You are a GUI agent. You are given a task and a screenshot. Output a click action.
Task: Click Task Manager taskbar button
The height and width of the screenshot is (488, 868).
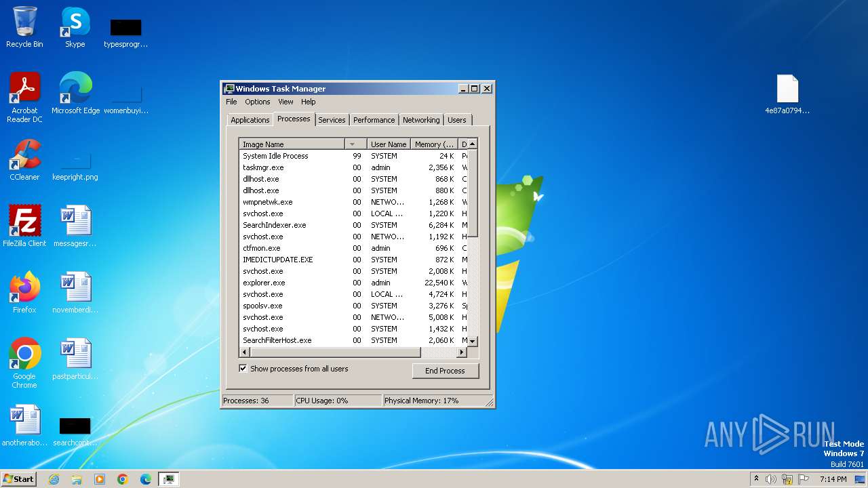click(169, 479)
